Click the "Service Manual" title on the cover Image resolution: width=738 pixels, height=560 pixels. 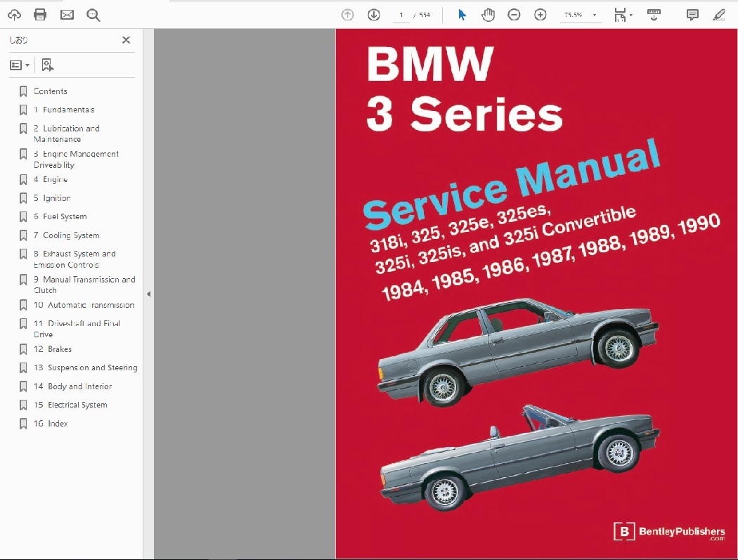pos(512,185)
